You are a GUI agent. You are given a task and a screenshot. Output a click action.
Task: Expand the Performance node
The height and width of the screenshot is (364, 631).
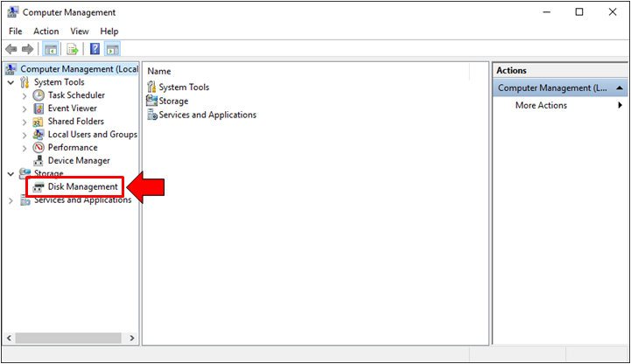25,149
